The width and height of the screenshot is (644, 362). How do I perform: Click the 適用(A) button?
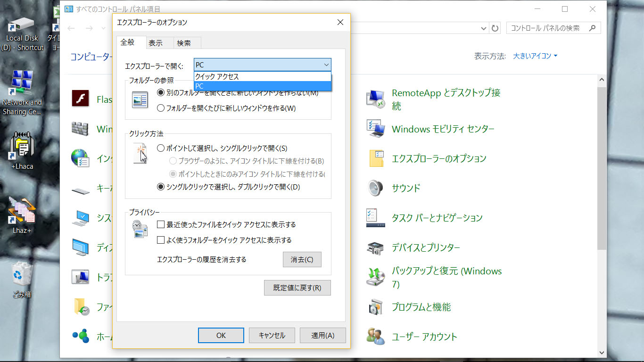click(323, 336)
